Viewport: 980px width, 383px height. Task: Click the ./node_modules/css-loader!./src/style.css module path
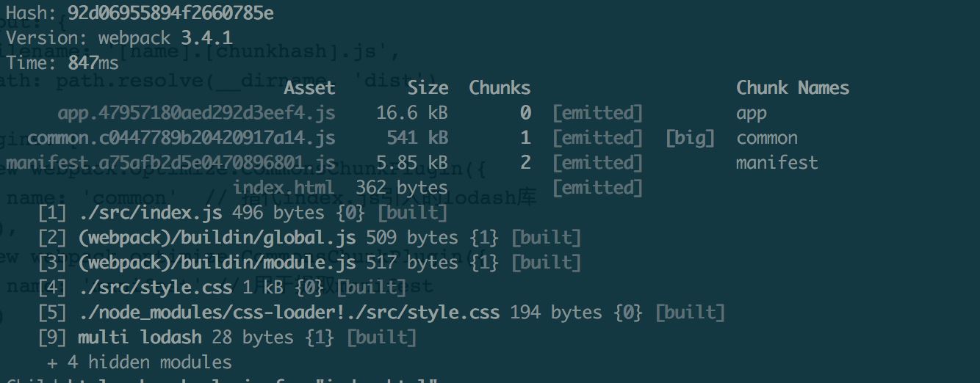pos(289,313)
